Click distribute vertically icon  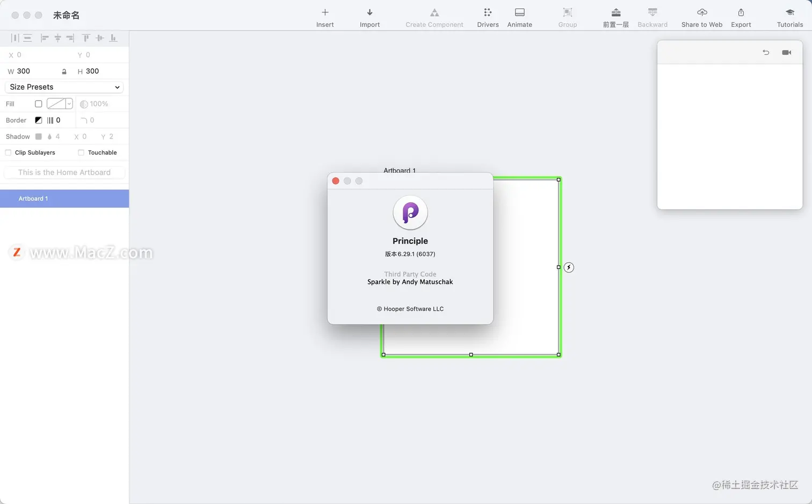(x=27, y=38)
